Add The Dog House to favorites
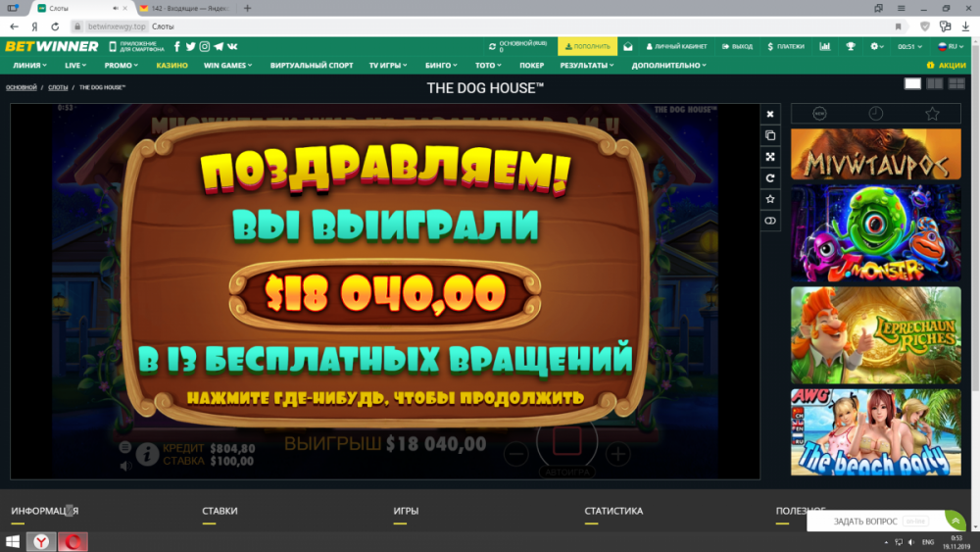The image size is (980, 552). (x=770, y=199)
